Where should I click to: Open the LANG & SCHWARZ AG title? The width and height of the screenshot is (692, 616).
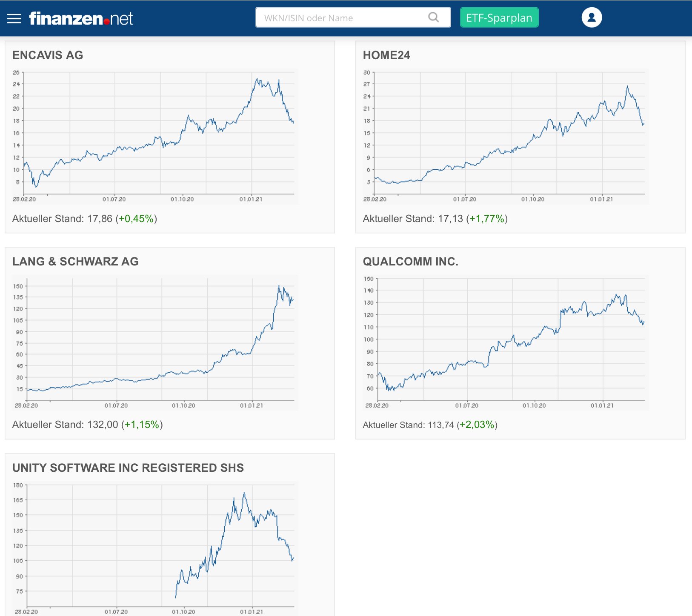click(x=75, y=262)
